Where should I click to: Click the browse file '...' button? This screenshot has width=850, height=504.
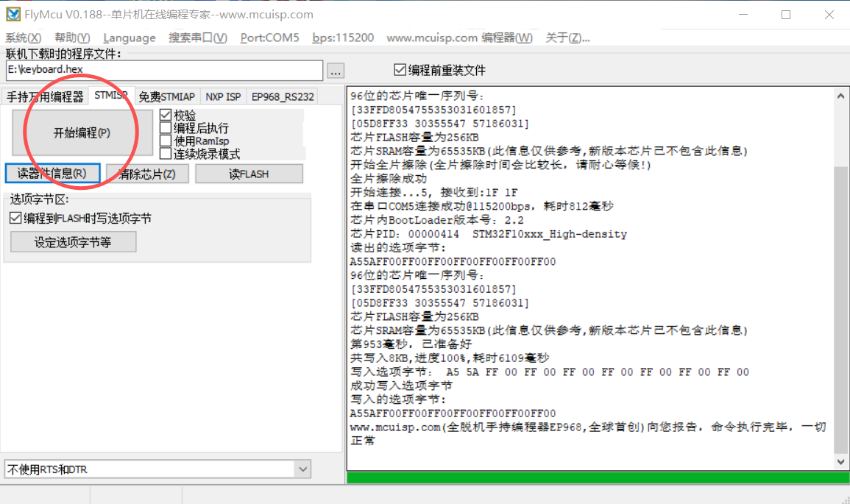pyautogui.click(x=336, y=71)
